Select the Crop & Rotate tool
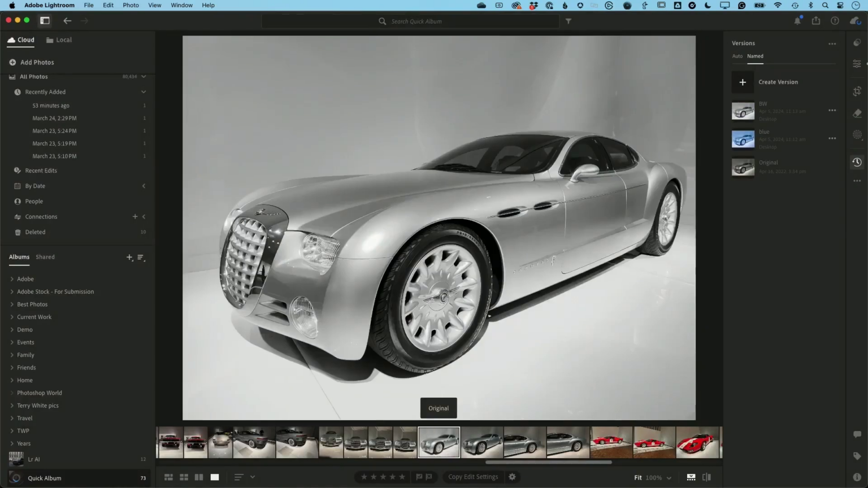The height and width of the screenshot is (488, 868). coord(857,91)
